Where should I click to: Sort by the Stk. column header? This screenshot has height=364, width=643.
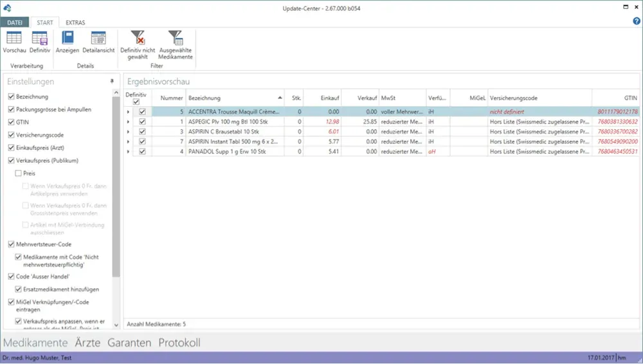[x=294, y=98]
